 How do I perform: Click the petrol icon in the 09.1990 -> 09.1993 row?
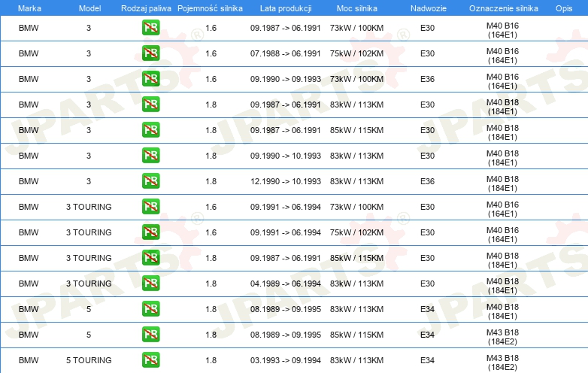pyautogui.click(x=150, y=79)
